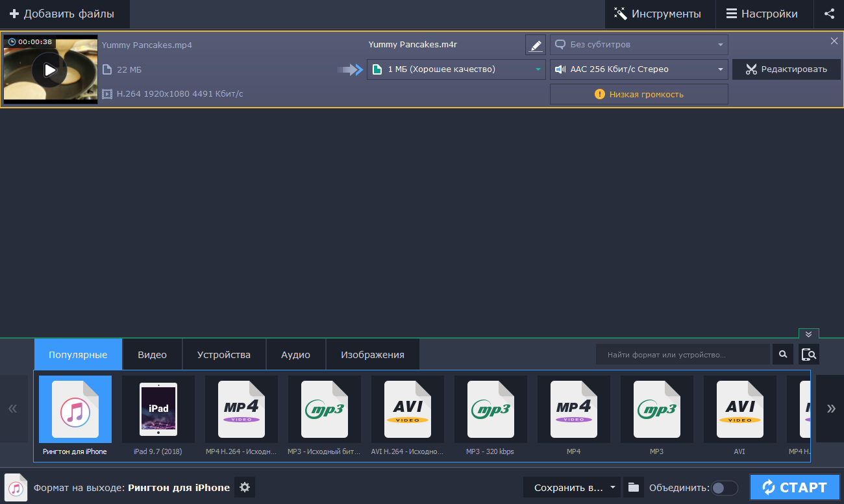Expand the AAC 256 Кбит/с audio dropdown
Screen dimensions: 844x504
(x=639, y=69)
